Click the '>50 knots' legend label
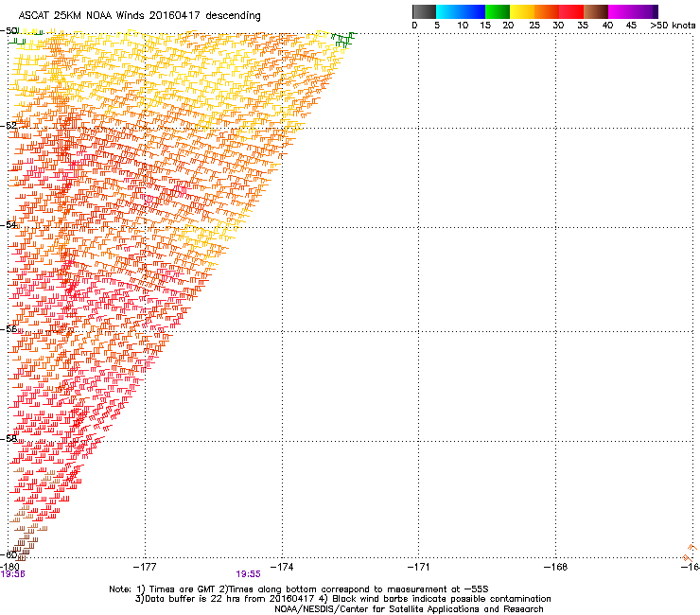The image size is (700, 615). tap(673, 25)
